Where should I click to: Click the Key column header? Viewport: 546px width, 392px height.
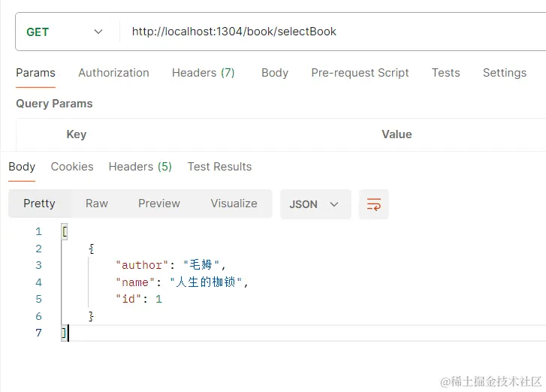pos(77,134)
